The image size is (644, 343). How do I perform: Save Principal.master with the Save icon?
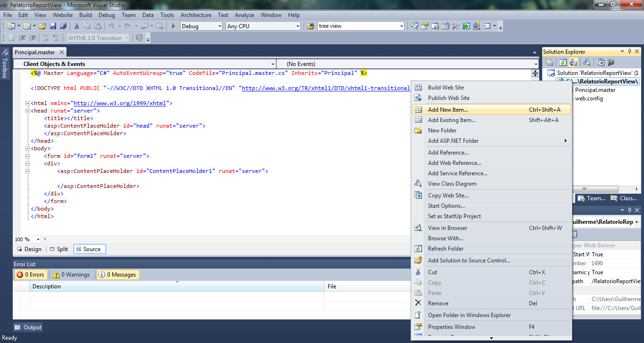coord(53,26)
